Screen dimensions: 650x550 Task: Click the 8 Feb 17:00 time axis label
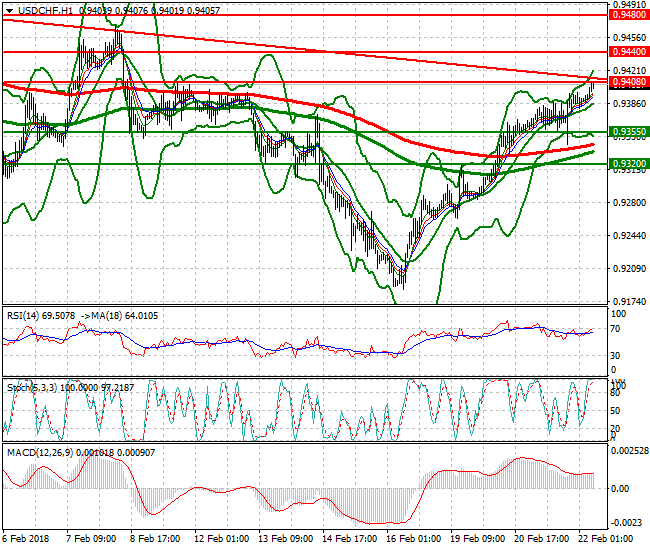[x=155, y=539]
